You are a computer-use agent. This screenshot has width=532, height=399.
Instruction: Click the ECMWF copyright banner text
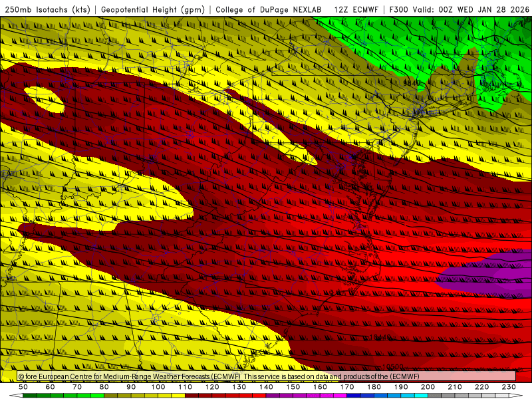[219, 376]
